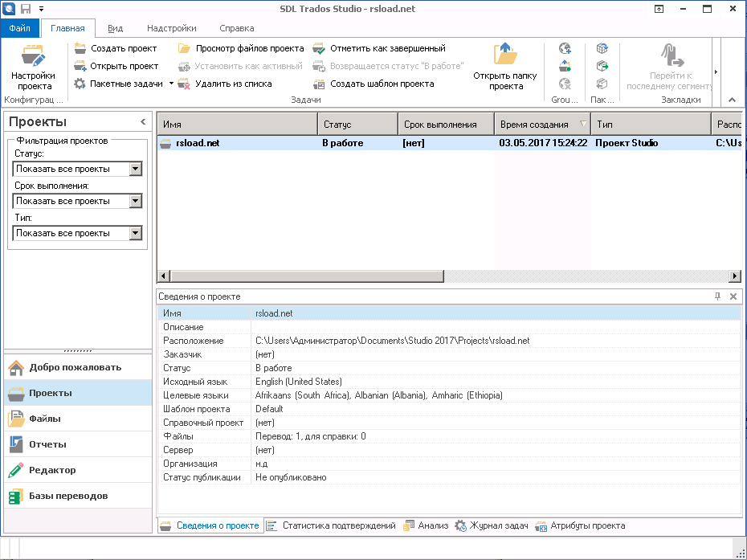Switch to Файлы view

tap(78, 419)
